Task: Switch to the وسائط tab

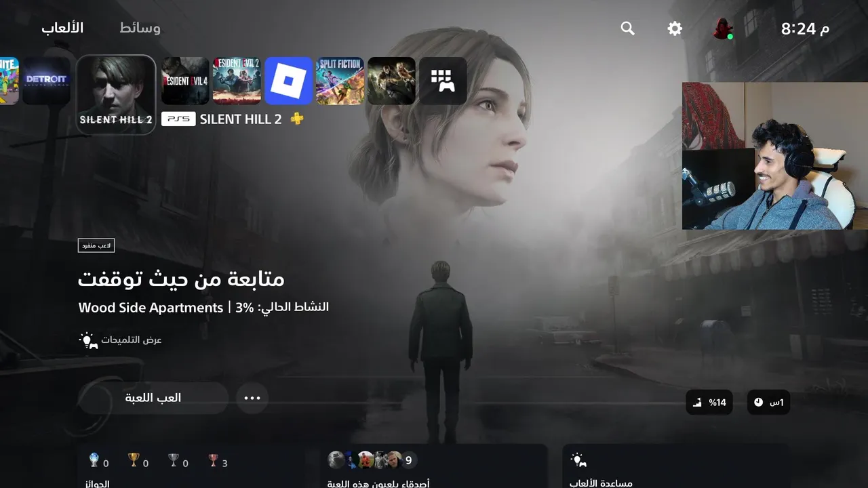Action: (x=140, y=28)
